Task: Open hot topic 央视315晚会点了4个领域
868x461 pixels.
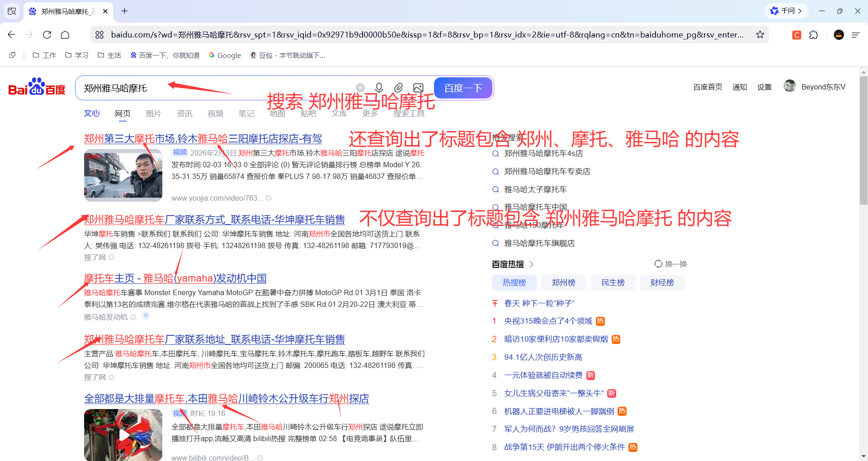Action: point(548,321)
